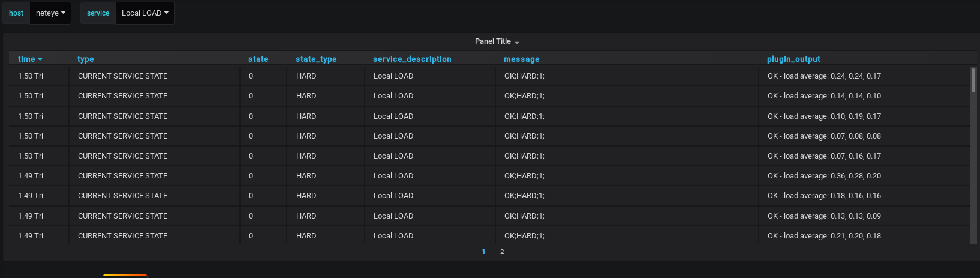Click the host variable label
This screenshot has width=980, height=278.
pos(16,13)
